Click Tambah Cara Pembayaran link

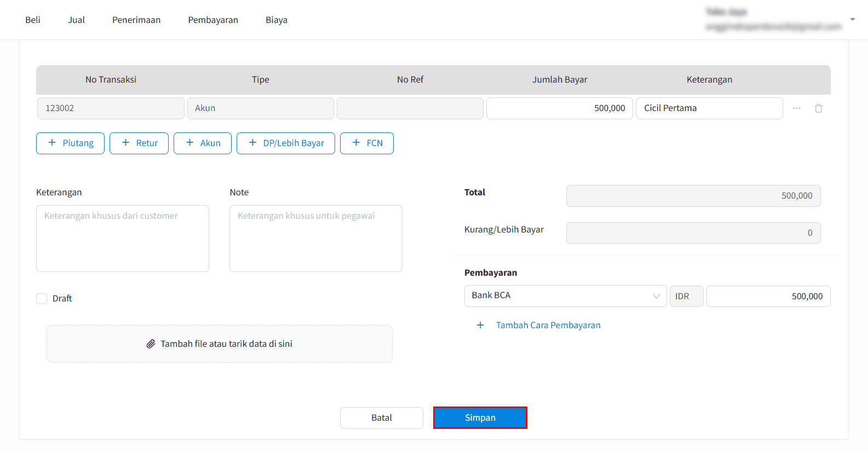coord(548,325)
